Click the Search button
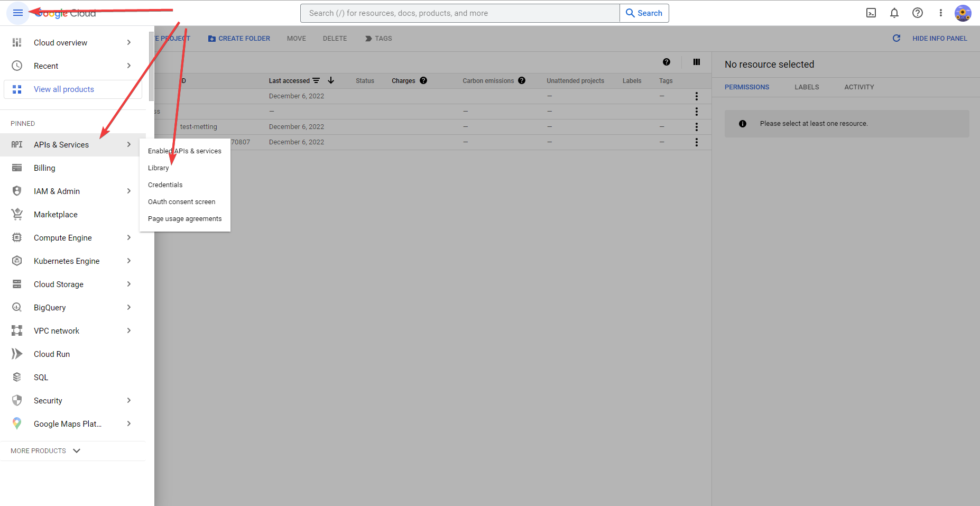 coord(644,13)
